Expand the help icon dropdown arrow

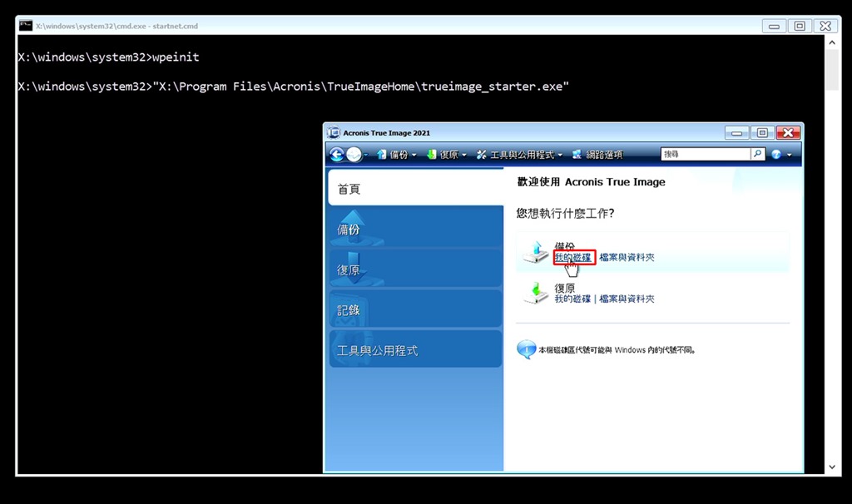pyautogui.click(x=789, y=156)
